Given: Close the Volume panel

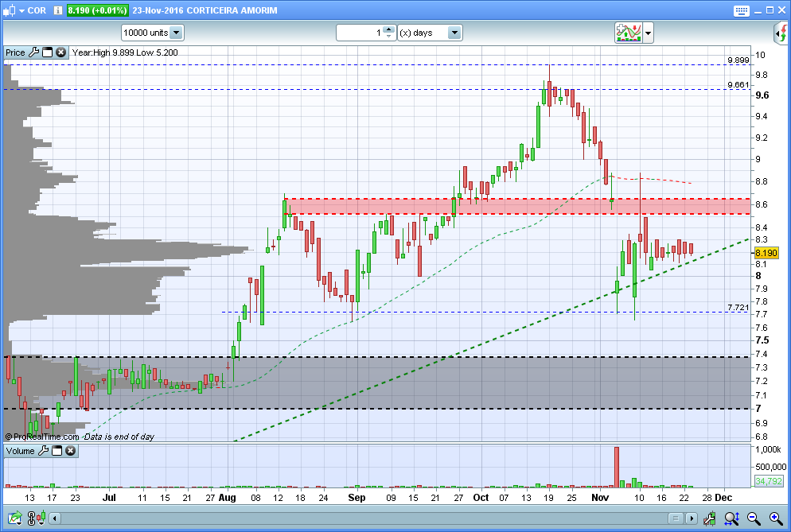Looking at the screenshot, I should (70, 451).
